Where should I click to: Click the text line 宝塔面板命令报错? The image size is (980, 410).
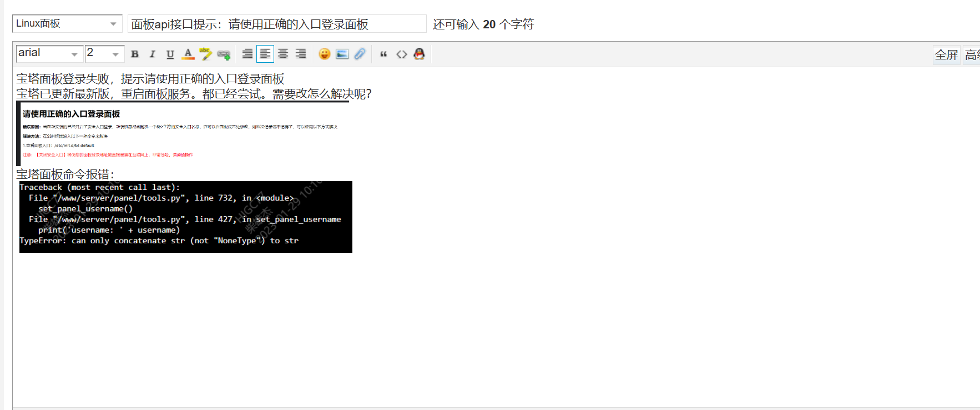click(65, 174)
